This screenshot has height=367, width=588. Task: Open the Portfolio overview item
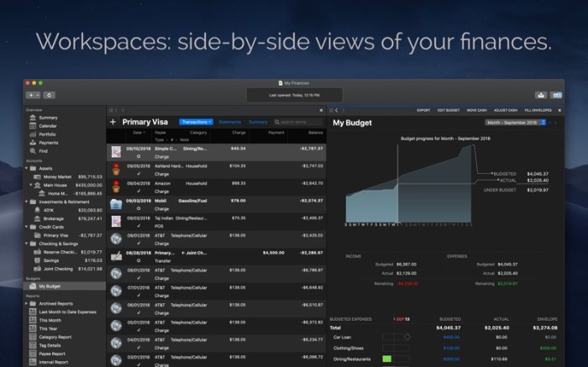point(47,134)
